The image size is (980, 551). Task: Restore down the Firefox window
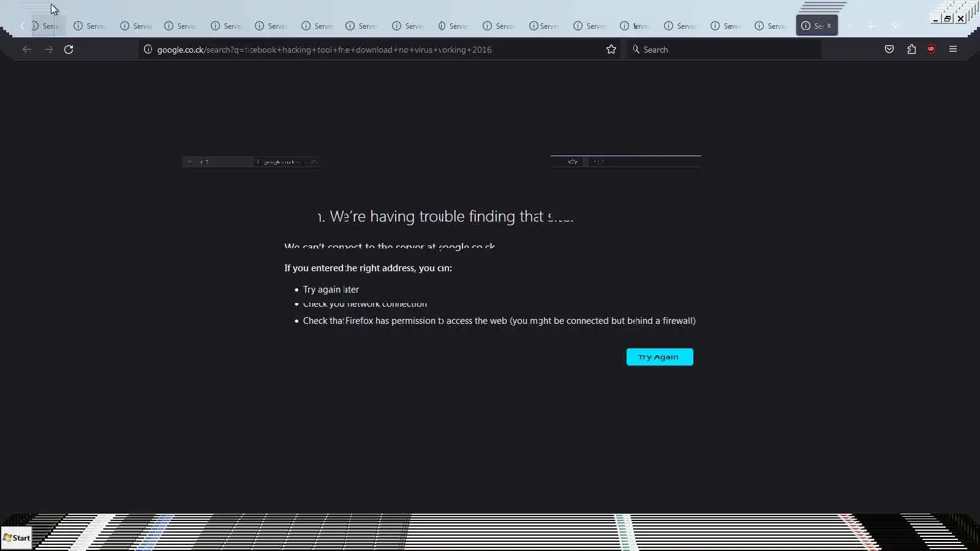pos(948,19)
